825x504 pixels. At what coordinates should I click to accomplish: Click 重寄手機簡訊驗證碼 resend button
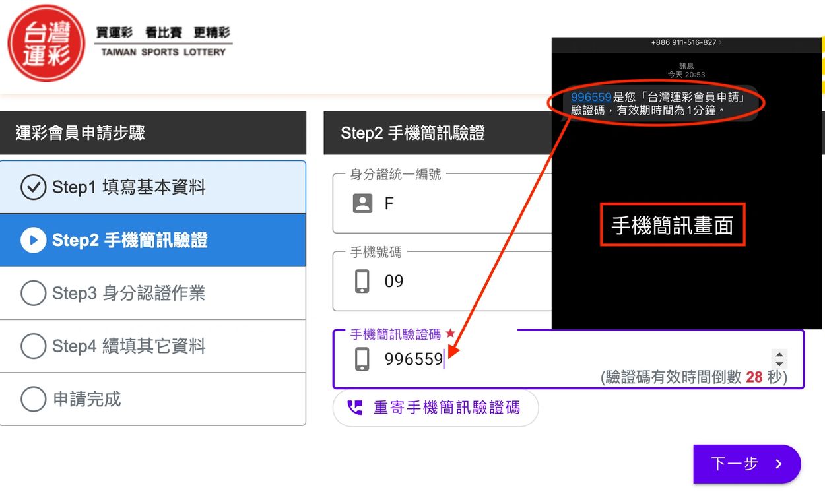436,408
